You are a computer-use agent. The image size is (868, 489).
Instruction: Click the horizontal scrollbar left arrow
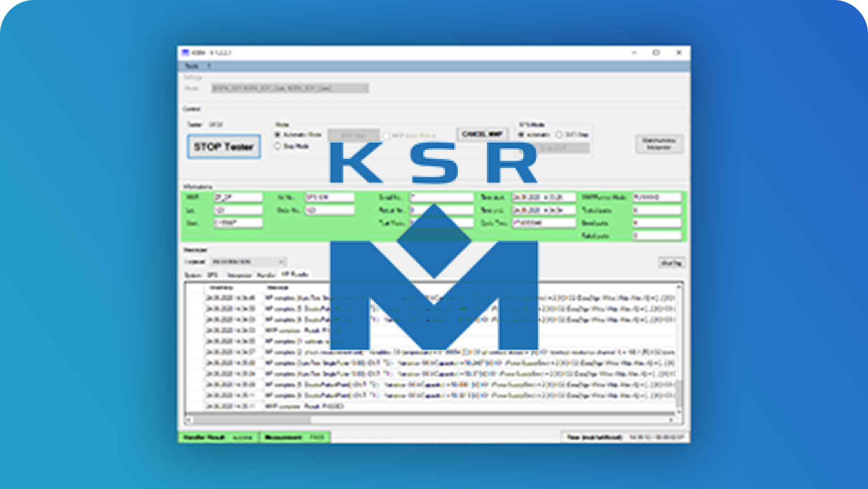[189, 420]
